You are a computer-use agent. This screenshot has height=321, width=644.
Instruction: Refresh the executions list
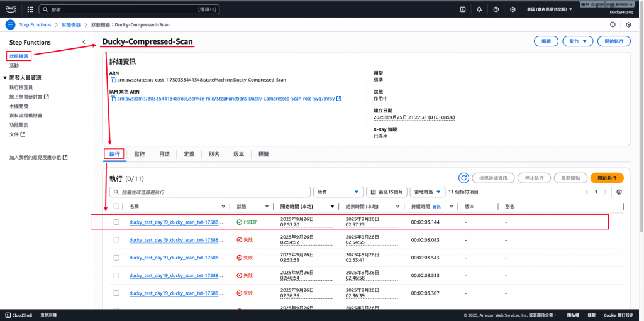click(464, 178)
